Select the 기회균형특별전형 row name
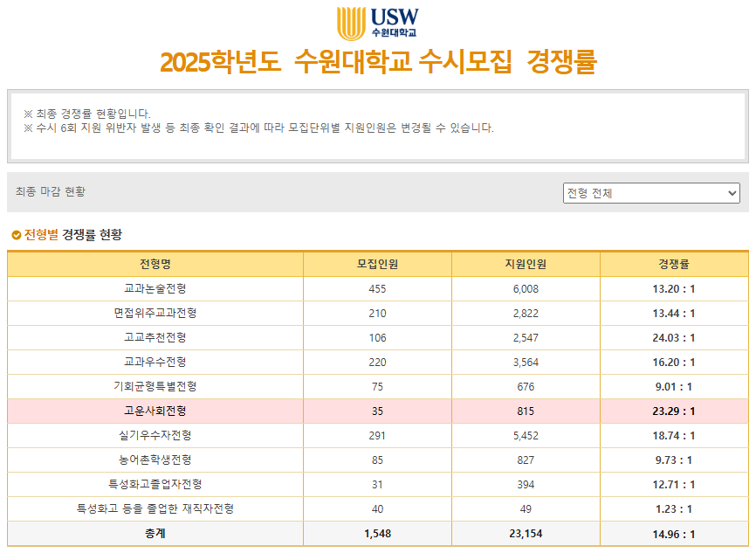Screen dimensions: 756x553 coord(155,386)
